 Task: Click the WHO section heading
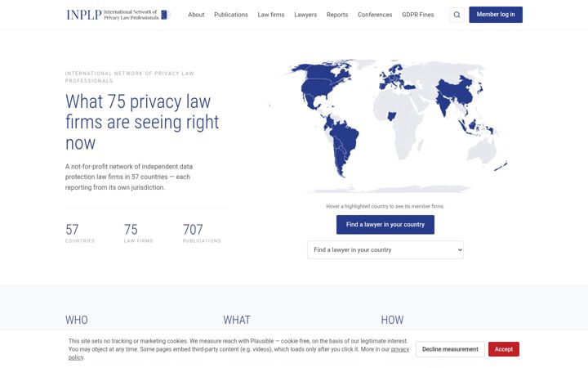(x=77, y=320)
